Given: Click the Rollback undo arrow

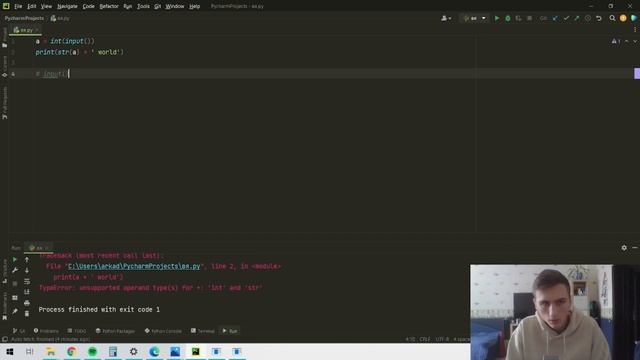Looking at the screenshot, I should (x=599, y=18).
